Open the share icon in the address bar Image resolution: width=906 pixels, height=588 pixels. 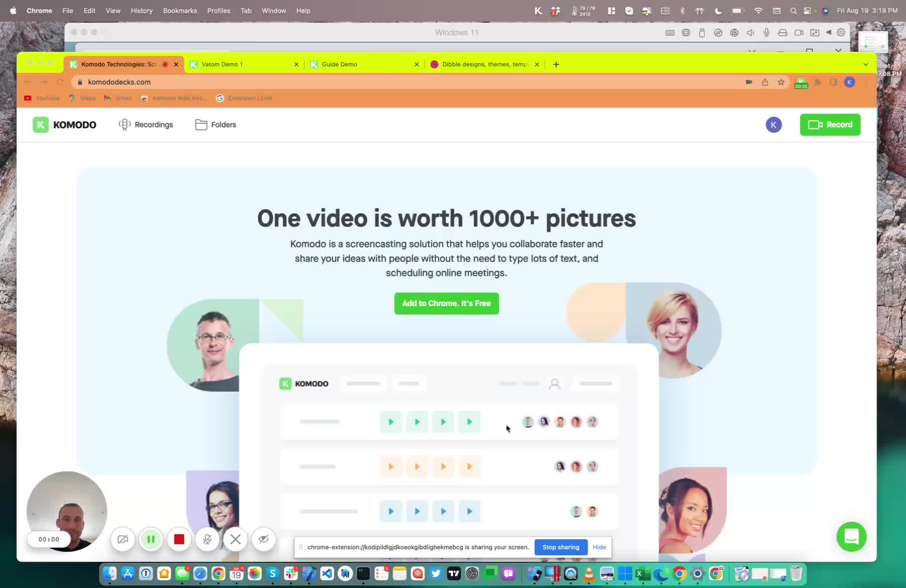[765, 82]
